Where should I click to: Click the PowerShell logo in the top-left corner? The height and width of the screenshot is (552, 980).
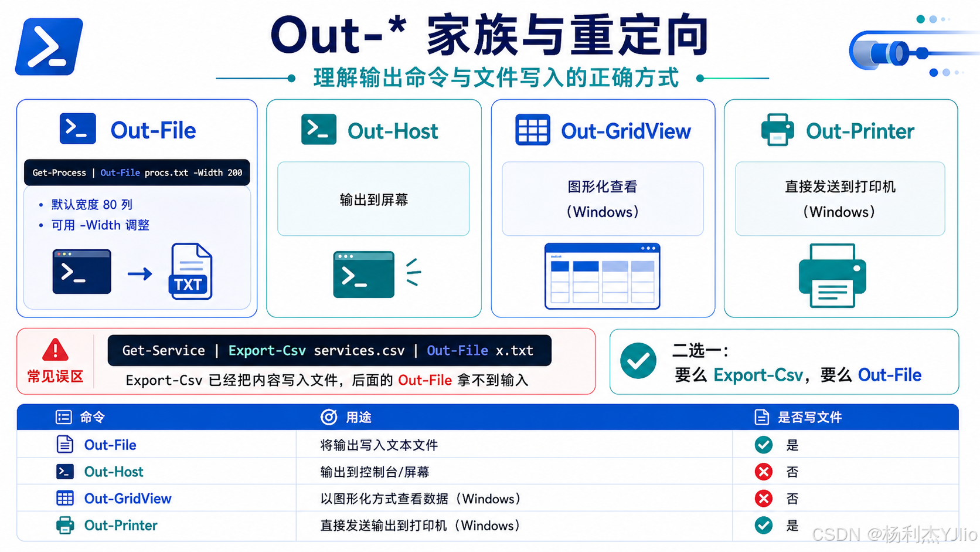pyautogui.click(x=49, y=46)
